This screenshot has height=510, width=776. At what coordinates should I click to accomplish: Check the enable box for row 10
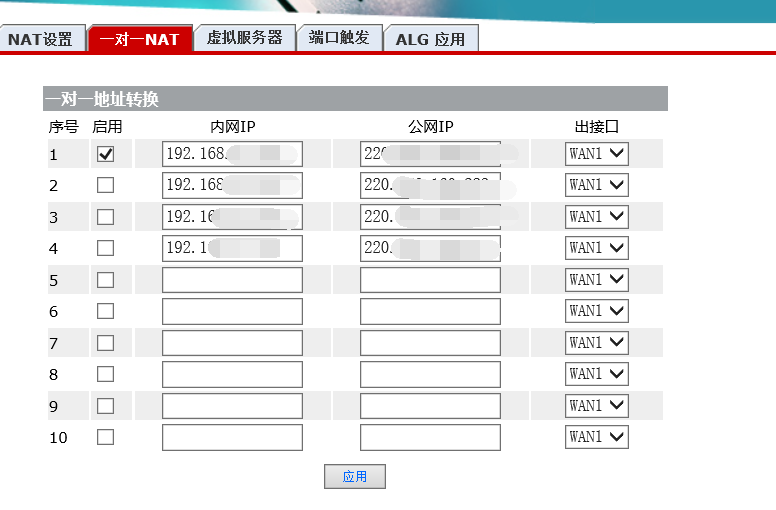[105, 437]
